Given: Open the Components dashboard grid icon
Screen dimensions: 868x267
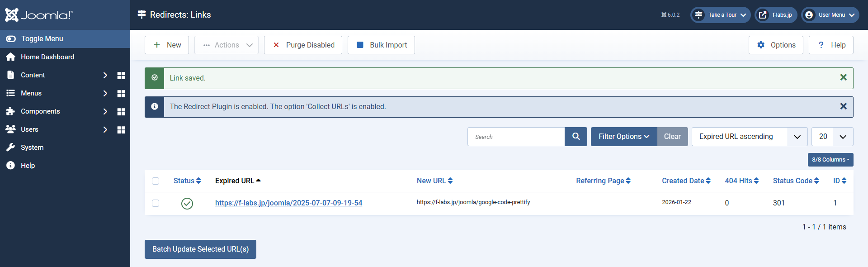Looking at the screenshot, I should coord(121,112).
